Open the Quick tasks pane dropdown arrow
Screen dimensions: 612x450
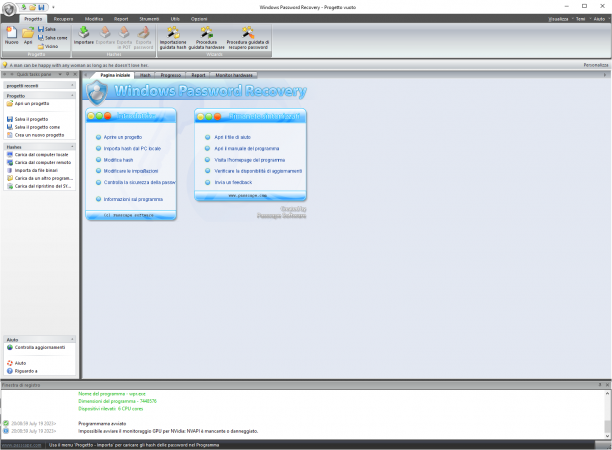click(x=60, y=74)
